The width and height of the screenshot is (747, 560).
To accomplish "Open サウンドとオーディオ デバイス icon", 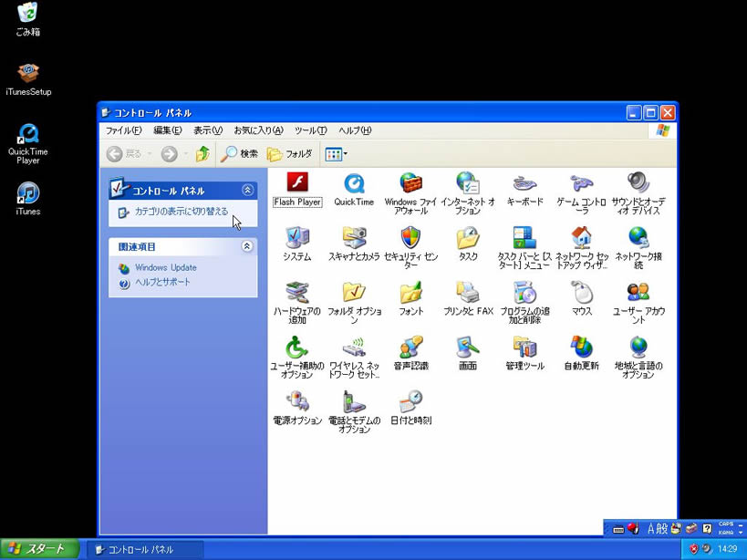I will [638, 193].
